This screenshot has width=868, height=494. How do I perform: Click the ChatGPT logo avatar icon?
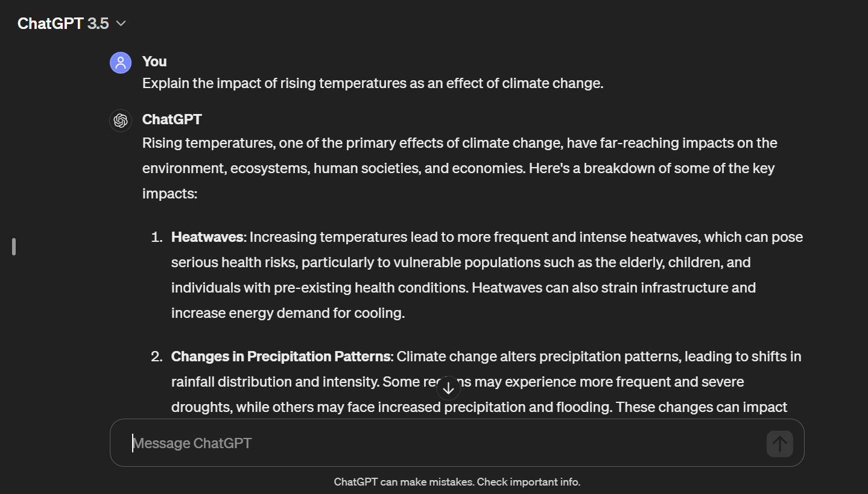click(x=121, y=120)
